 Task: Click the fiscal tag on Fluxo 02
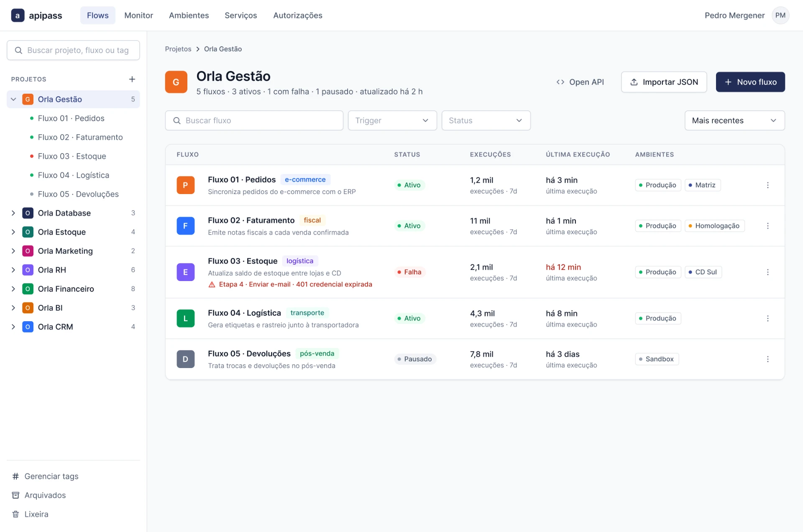[312, 220]
